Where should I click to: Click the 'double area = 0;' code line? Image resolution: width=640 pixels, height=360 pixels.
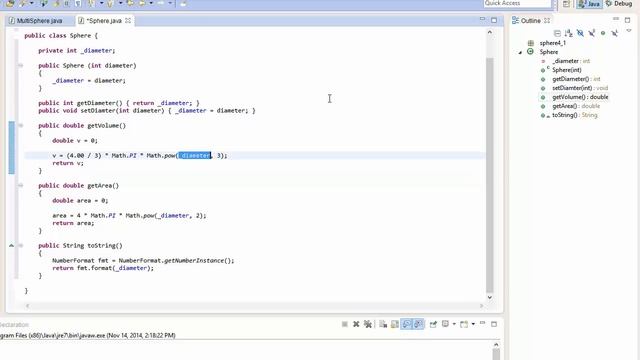pos(80,200)
